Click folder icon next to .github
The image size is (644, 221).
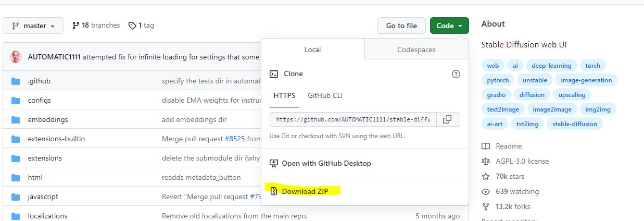(16, 81)
